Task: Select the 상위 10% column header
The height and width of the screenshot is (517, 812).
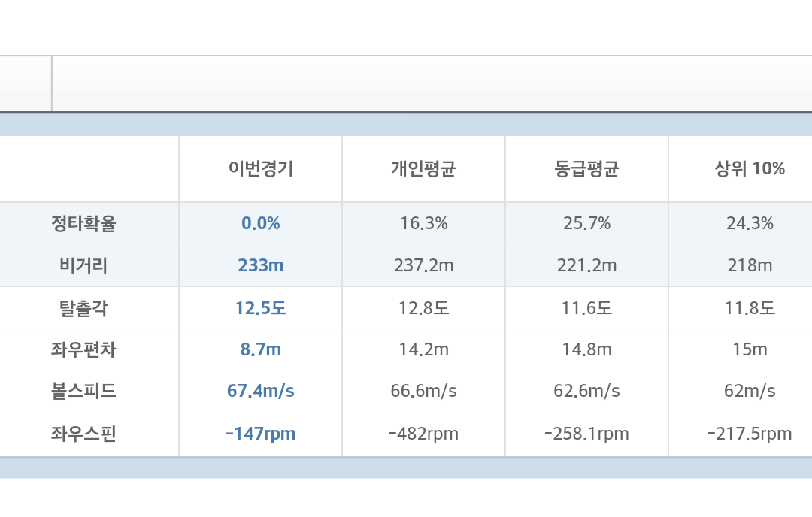Action: pyautogui.click(x=750, y=169)
